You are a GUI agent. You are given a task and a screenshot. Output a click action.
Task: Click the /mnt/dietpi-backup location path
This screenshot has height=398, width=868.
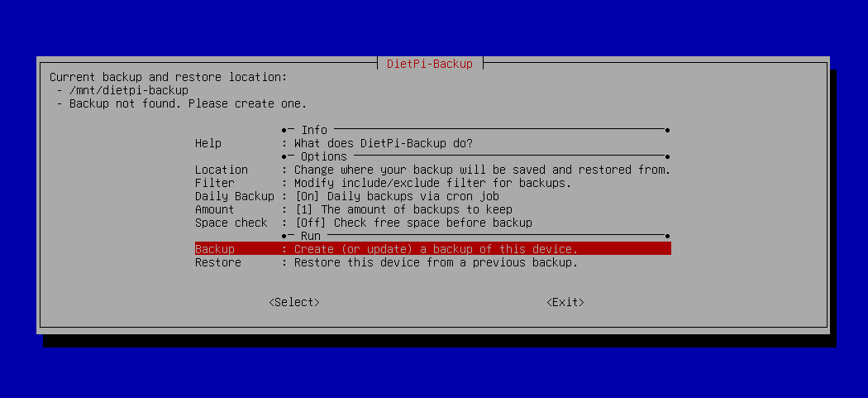(129, 90)
